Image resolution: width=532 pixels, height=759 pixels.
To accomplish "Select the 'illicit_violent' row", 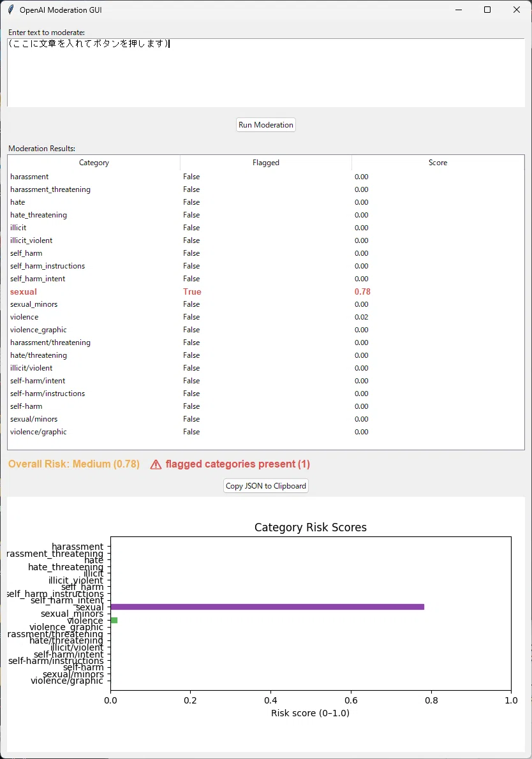I will [x=266, y=240].
